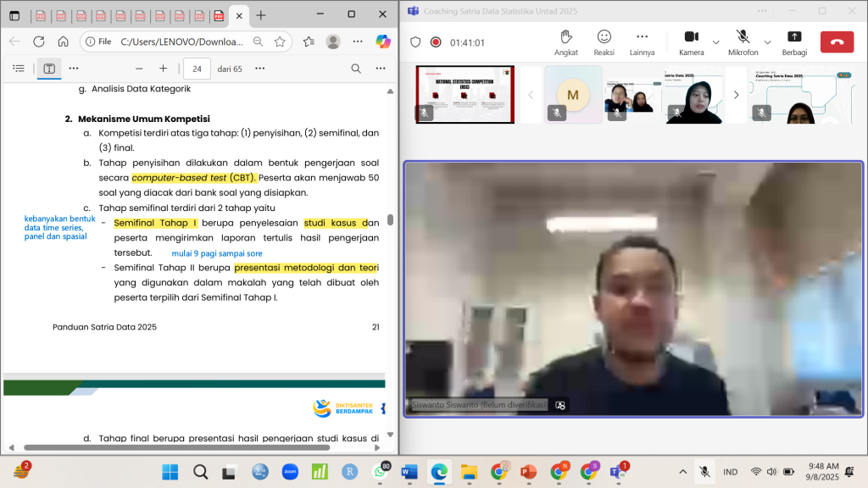Show hidden system tray icons
The image size is (868, 488).
[x=683, y=472]
